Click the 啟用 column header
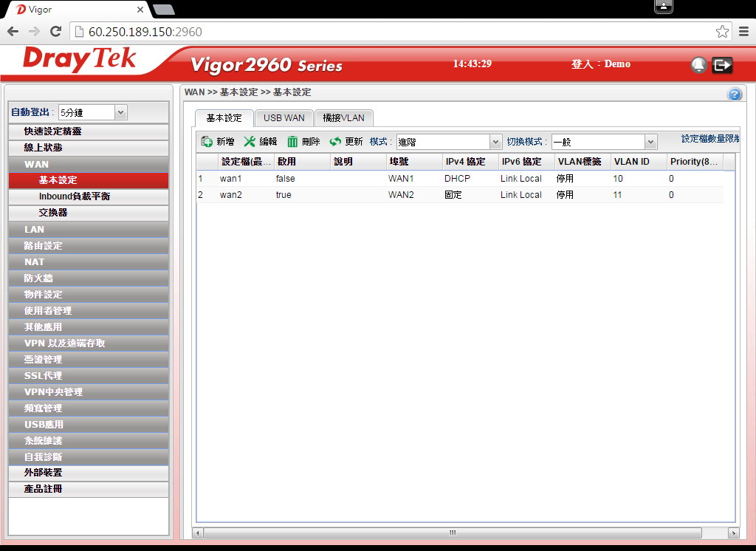The width and height of the screenshot is (756, 551). click(x=302, y=162)
